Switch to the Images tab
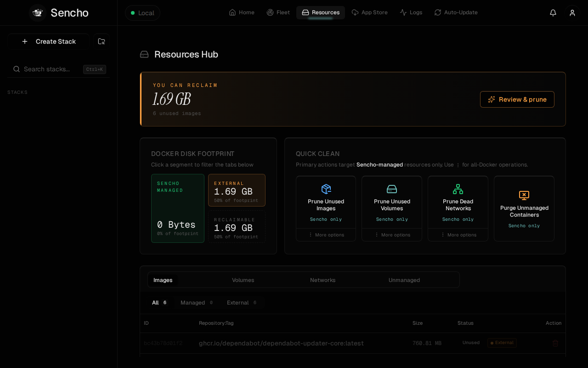 click(x=163, y=280)
